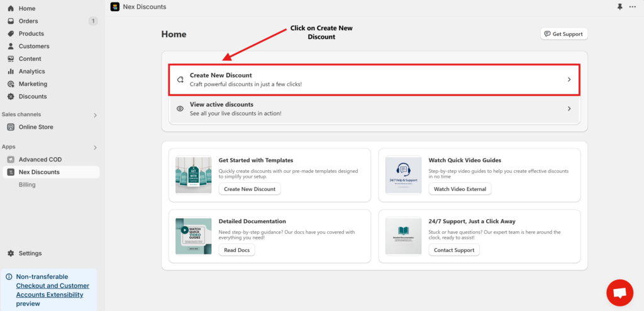Click the Read Docs button

click(x=236, y=250)
